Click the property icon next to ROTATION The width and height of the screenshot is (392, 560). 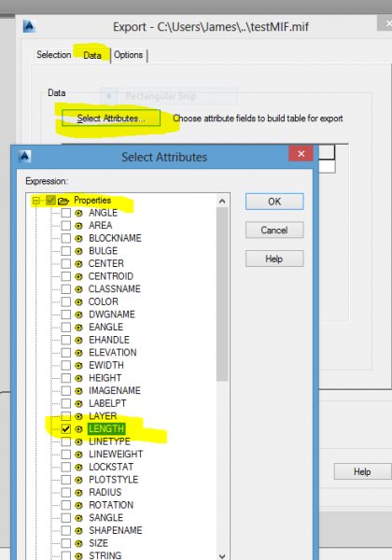click(79, 505)
